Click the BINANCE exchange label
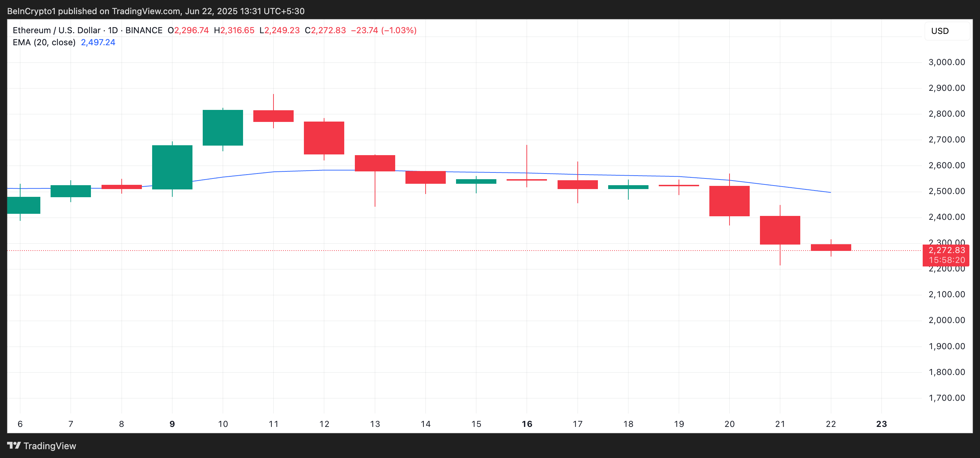Viewport: 980px width, 458px height. (x=143, y=30)
